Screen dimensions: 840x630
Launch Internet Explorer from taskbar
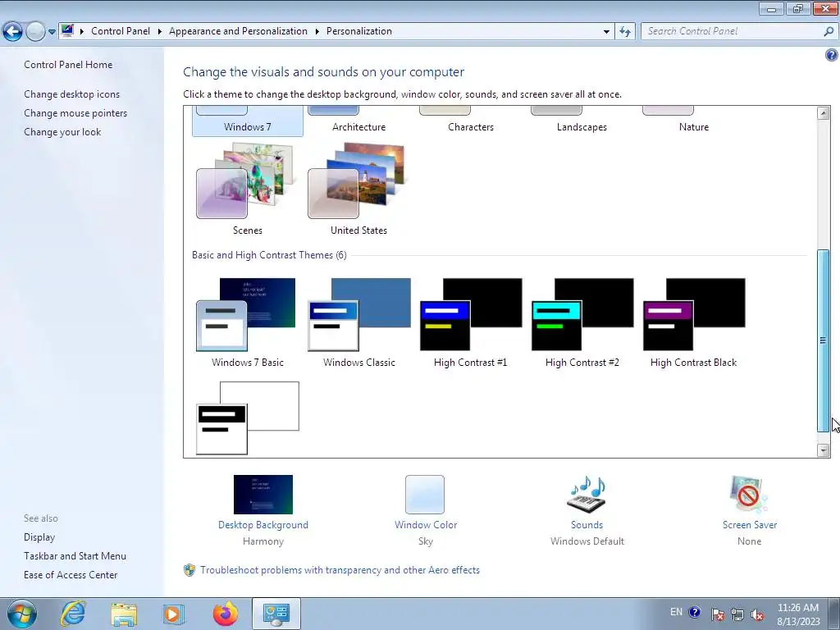click(73, 614)
